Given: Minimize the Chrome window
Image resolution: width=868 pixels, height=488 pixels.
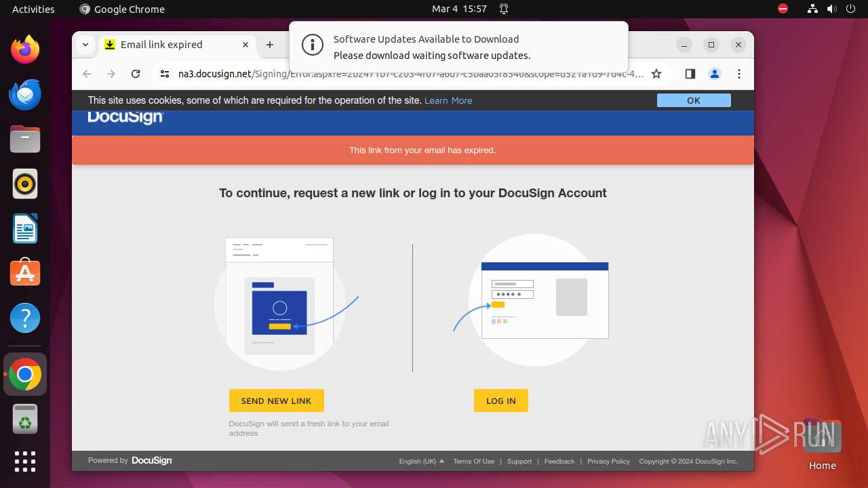Looking at the screenshot, I should [x=684, y=45].
